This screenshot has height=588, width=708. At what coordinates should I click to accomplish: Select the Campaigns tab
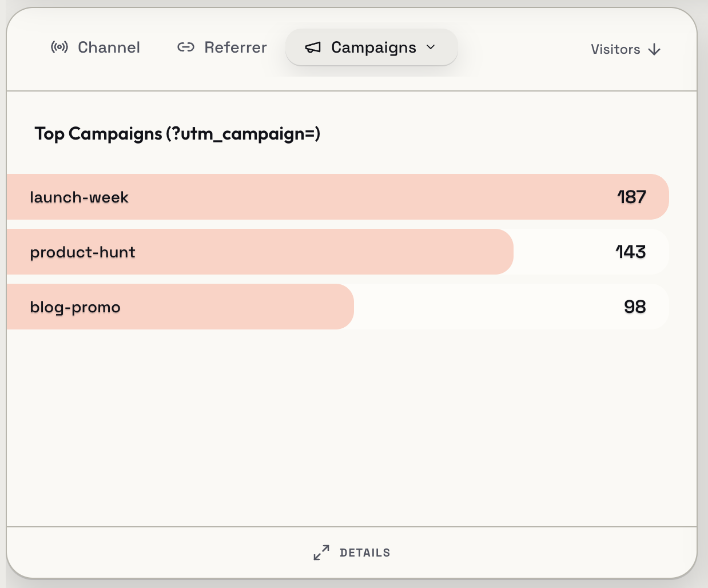pyautogui.click(x=371, y=47)
